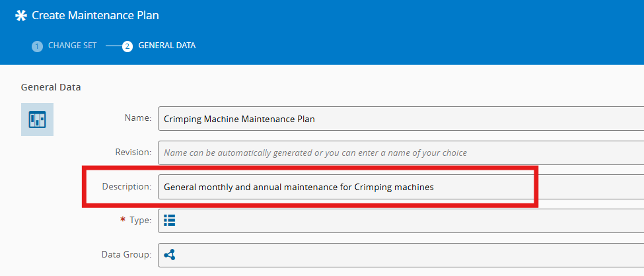Click the Revision field label
The width and height of the screenshot is (644, 276).
tap(134, 153)
